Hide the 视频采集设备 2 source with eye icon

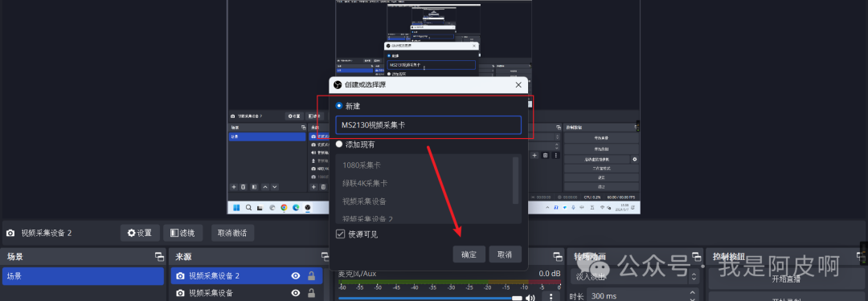[x=296, y=275]
